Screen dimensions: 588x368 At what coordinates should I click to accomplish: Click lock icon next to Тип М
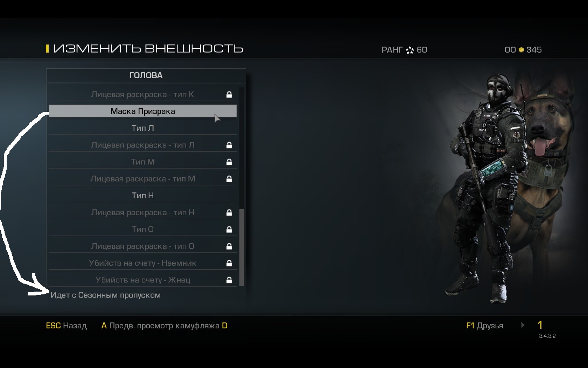[x=229, y=162]
